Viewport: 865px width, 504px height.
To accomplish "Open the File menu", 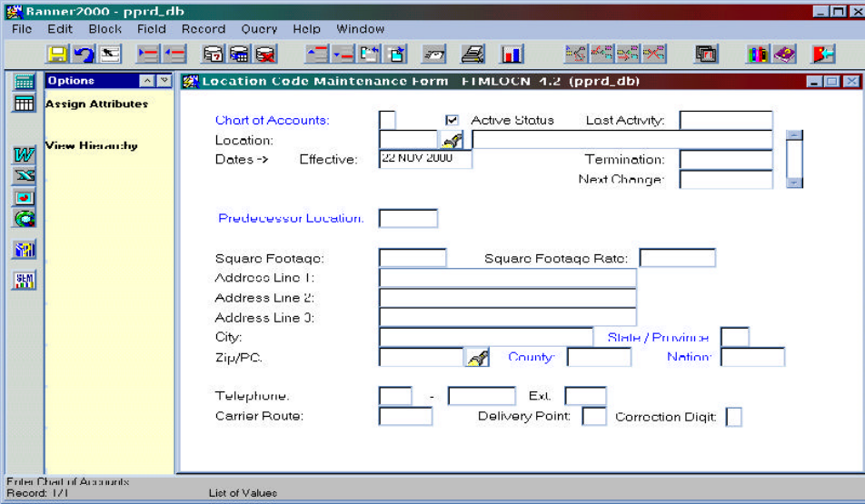I will click(22, 29).
